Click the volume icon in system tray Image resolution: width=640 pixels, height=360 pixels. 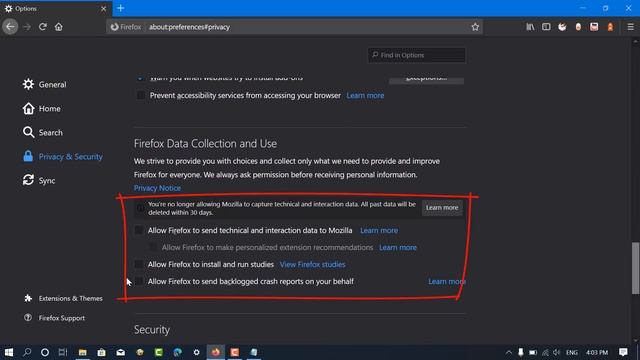pyautogui.click(x=557, y=352)
